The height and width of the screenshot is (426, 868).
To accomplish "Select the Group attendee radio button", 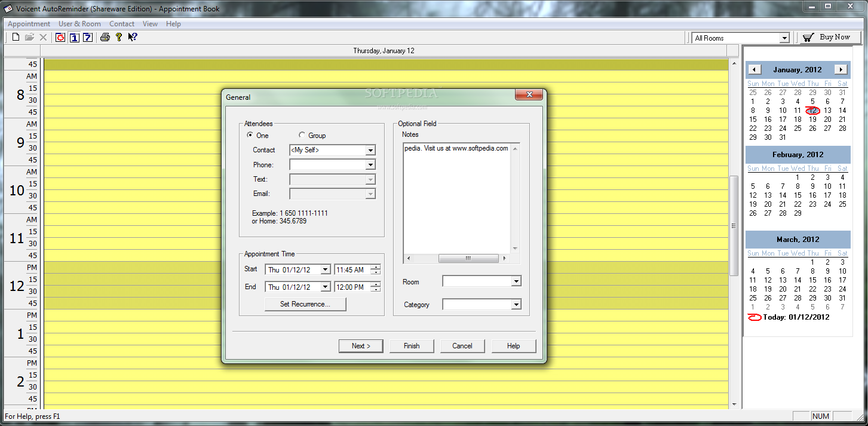I will coord(302,136).
